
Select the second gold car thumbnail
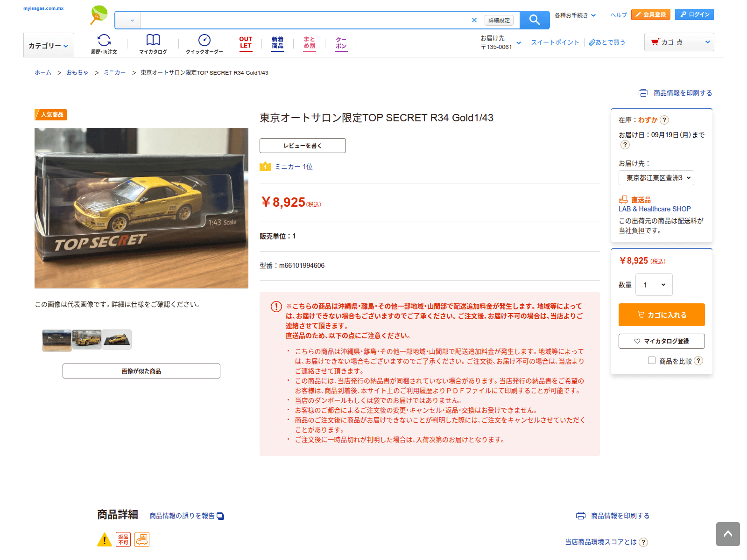tap(87, 340)
